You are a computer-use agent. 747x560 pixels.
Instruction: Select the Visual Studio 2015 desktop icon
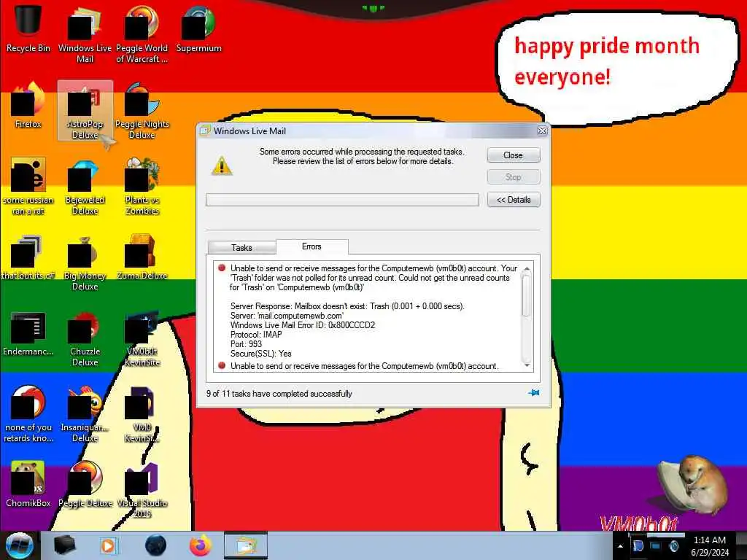[x=142, y=489]
